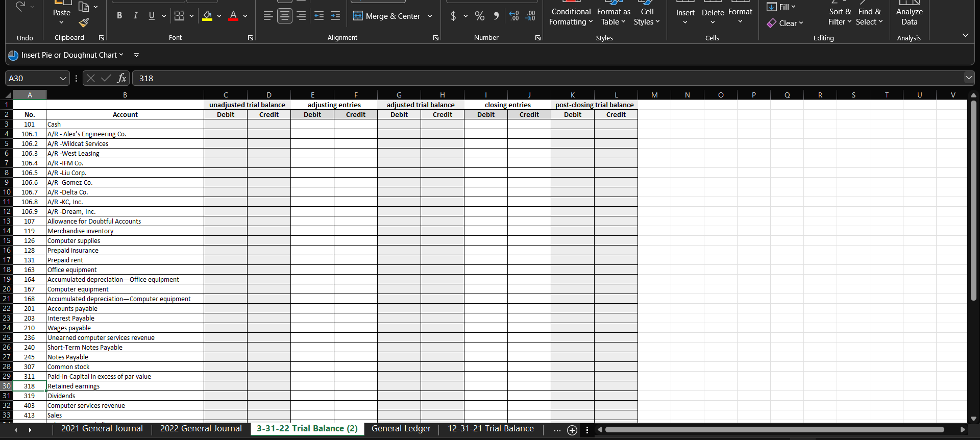Click Analyze Data
The width and height of the screenshot is (980, 440).
(909, 14)
